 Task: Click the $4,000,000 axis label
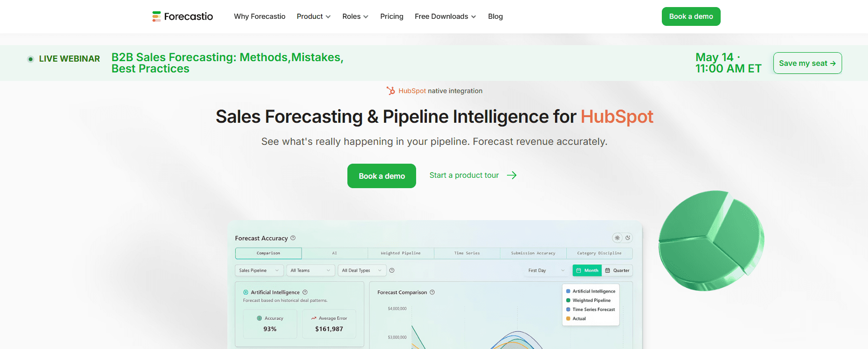pos(397,309)
